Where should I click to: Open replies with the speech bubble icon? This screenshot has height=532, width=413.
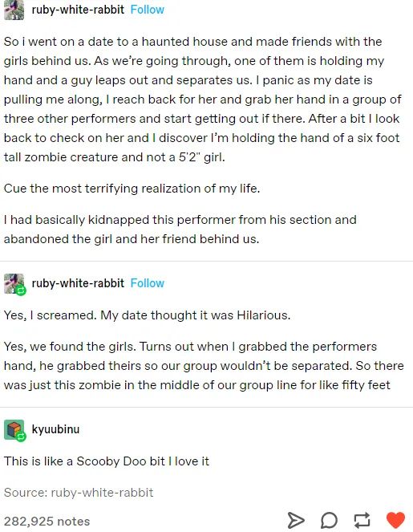coord(330,520)
